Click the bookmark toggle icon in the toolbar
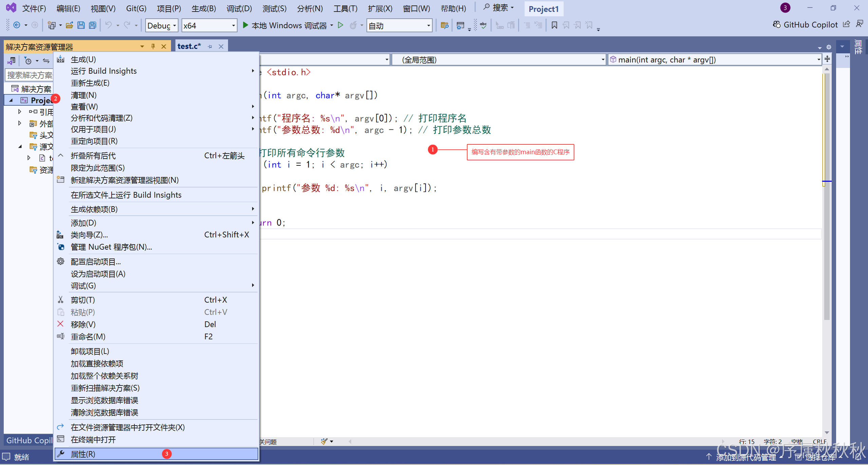This screenshot has height=465, width=868. click(x=554, y=25)
